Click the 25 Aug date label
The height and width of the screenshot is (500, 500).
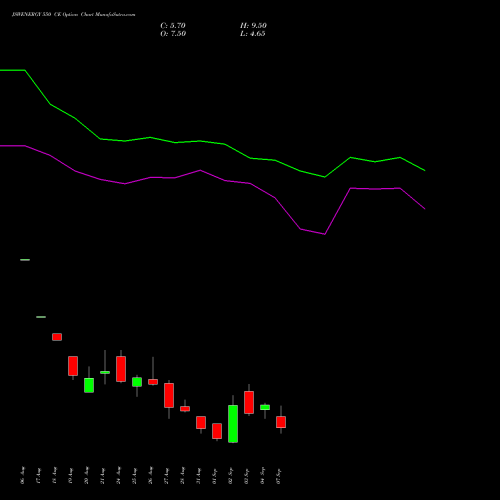click(135, 476)
